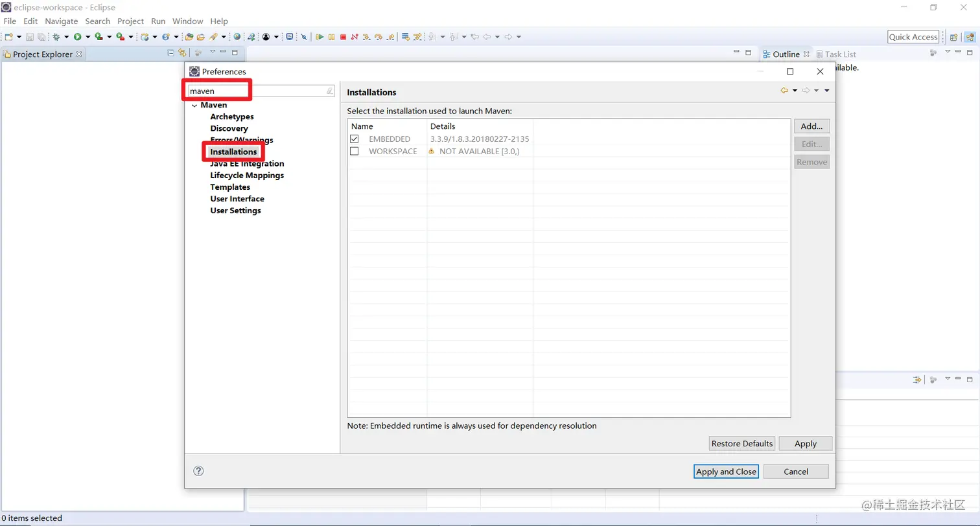
Task: Click the "3.3.9/1.8.3.20180227-2135" details cell
Action: pos(480,139)
